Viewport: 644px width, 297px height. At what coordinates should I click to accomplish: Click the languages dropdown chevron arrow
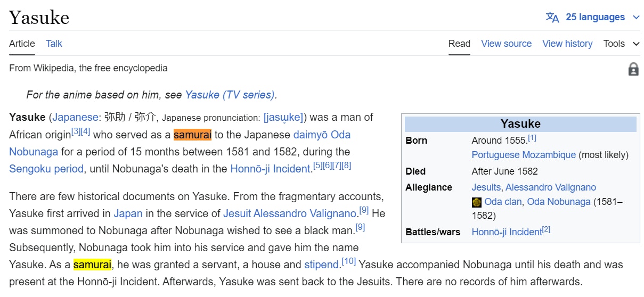tap(636, 18)
